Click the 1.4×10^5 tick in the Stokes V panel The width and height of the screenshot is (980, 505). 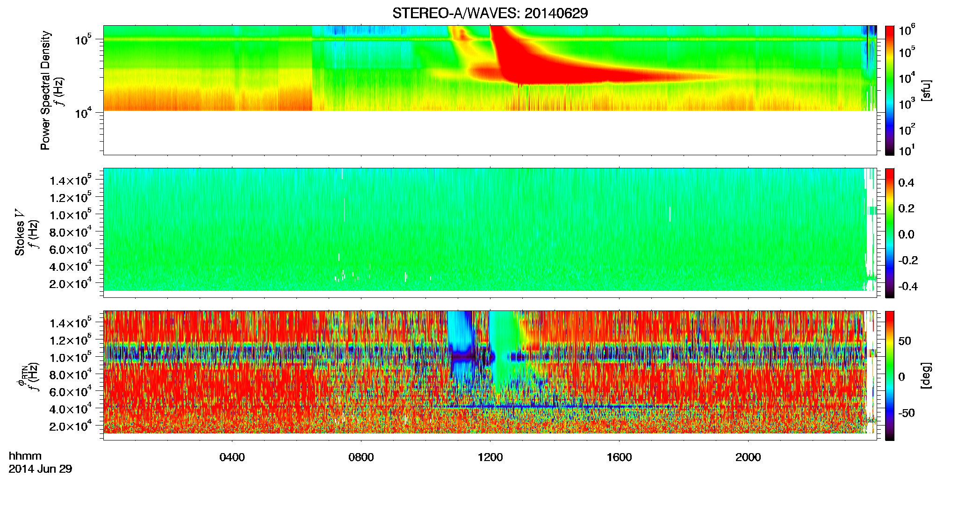(71, 180)
